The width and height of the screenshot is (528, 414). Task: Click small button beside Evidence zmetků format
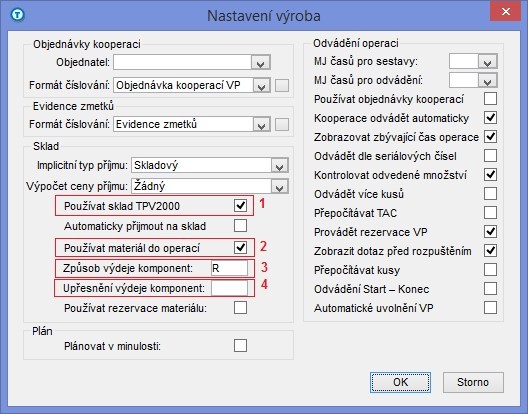282,124
